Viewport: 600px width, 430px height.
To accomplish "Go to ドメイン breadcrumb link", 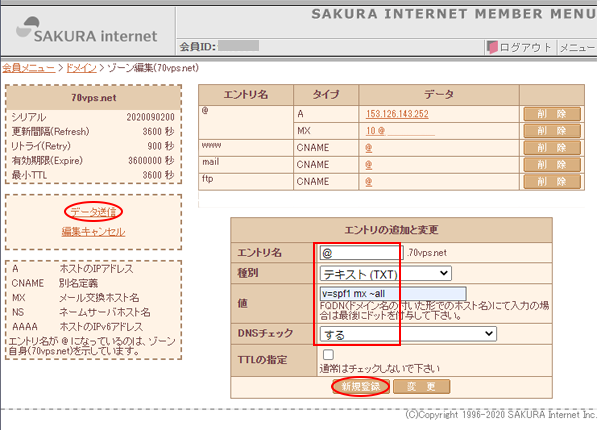I will coord(82,68).
